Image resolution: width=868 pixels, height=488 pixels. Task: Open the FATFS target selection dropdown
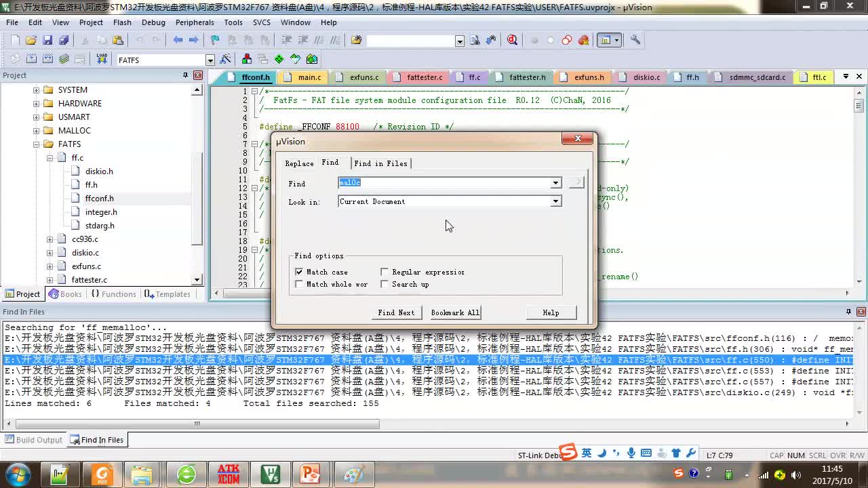[x=210, y=60]
